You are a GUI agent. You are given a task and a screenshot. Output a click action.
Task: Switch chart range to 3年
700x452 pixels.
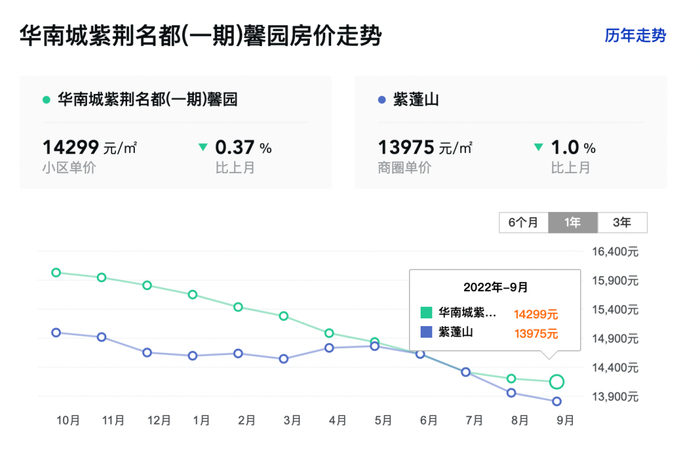(622, 222)
